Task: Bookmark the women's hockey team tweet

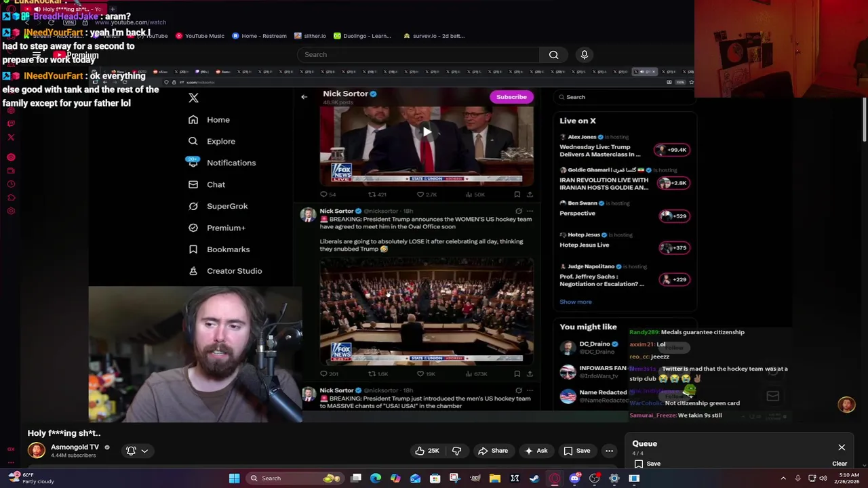Action: coord(517,373)
